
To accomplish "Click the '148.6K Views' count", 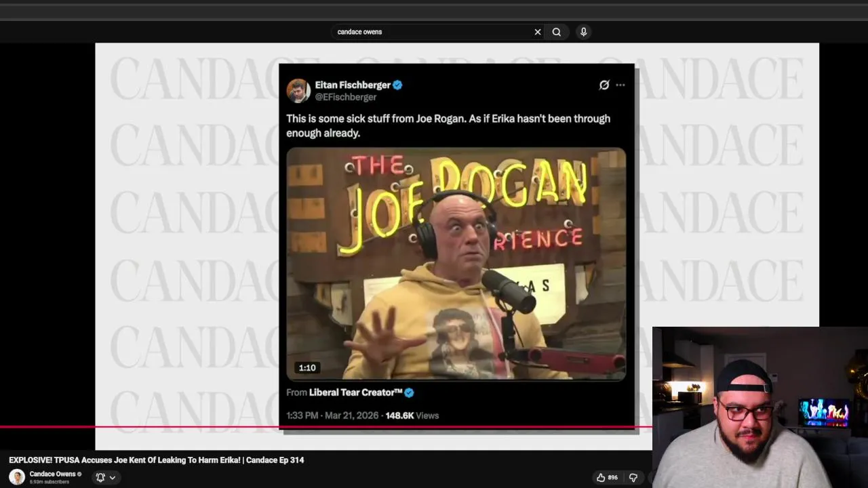I will (x=412, y=415).
